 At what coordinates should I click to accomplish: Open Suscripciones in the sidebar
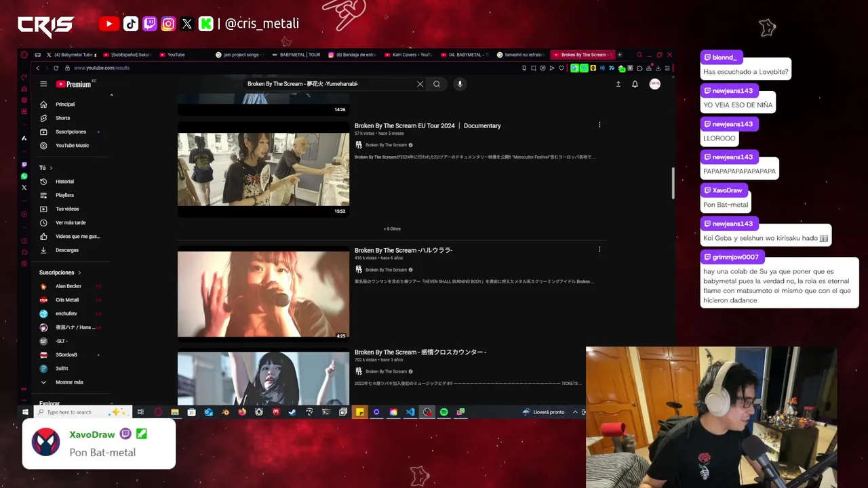[71, 131]
